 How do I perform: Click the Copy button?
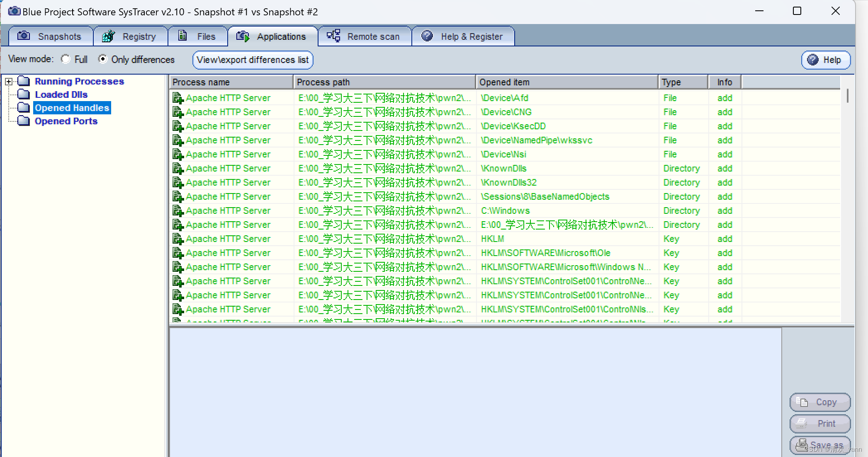820,402
